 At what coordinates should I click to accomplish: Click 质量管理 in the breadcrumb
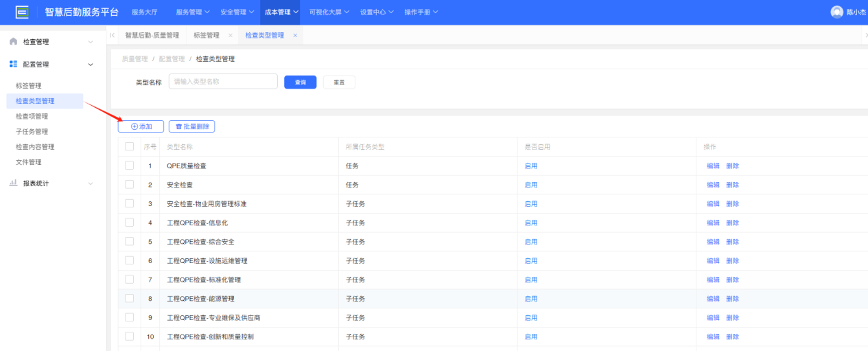click(x=134, y=59)
